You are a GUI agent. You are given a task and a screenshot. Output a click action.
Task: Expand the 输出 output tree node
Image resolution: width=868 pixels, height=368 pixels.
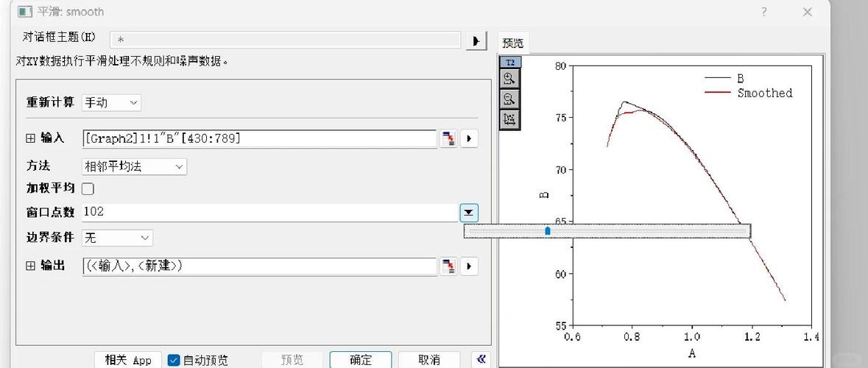[x=30, y=266]
